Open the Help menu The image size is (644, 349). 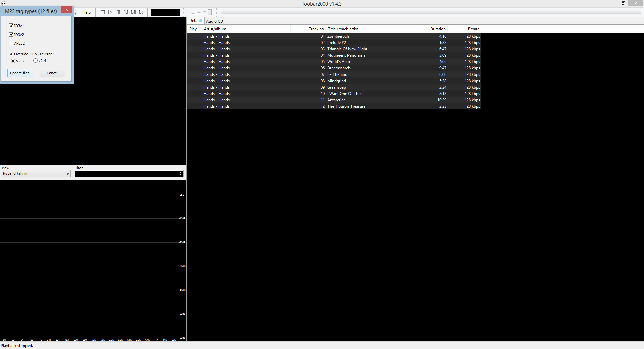tap(86, 12)
